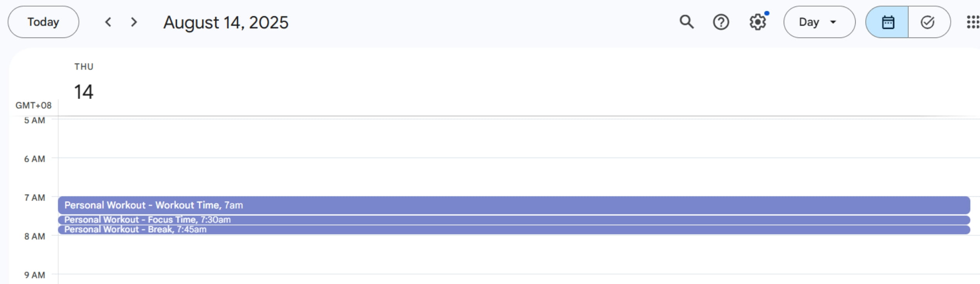This screenshot has height=284, width=980.
Task: Open the Settings gear menu
Action: tap(758, 22)
